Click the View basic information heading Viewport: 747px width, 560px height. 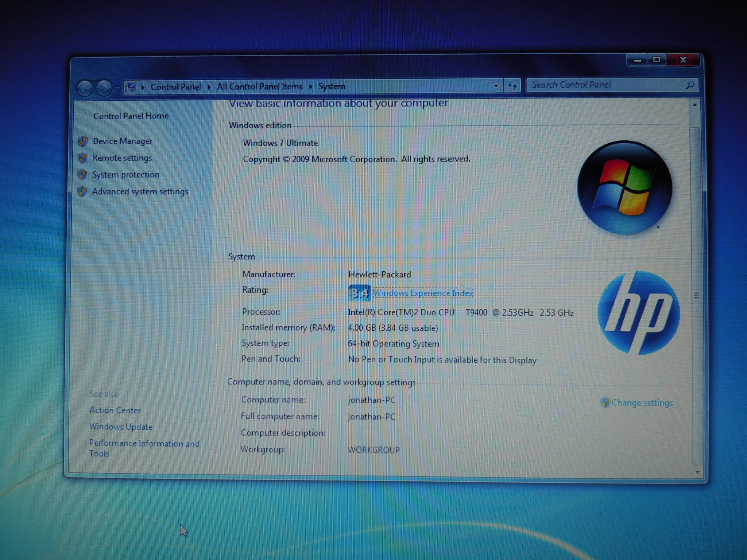[338, 103]
